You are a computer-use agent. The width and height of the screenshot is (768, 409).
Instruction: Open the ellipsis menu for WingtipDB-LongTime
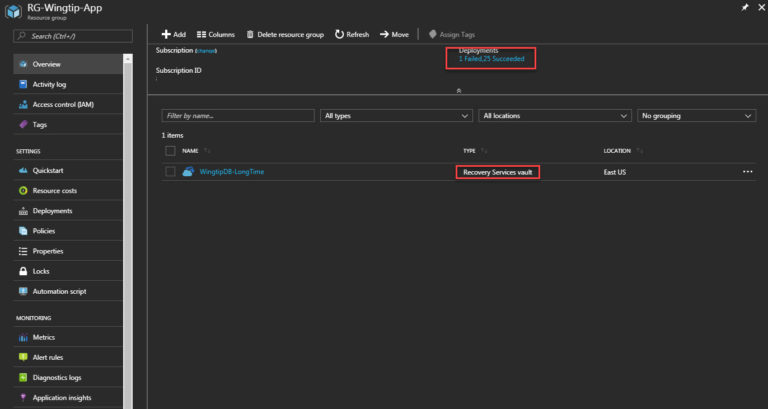pos(747,171)
